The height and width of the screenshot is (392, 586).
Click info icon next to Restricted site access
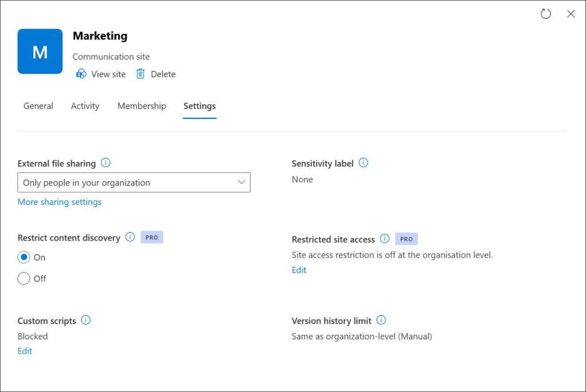[385, 239]
